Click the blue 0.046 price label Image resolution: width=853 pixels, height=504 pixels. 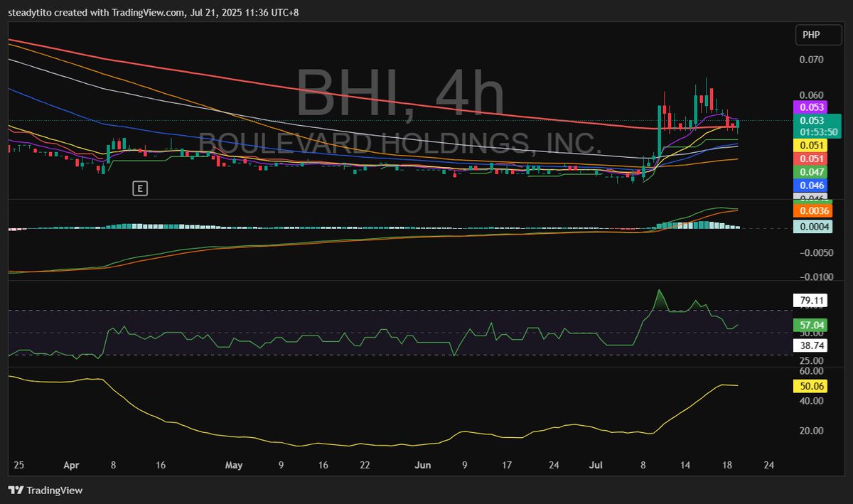pos(809,185)
